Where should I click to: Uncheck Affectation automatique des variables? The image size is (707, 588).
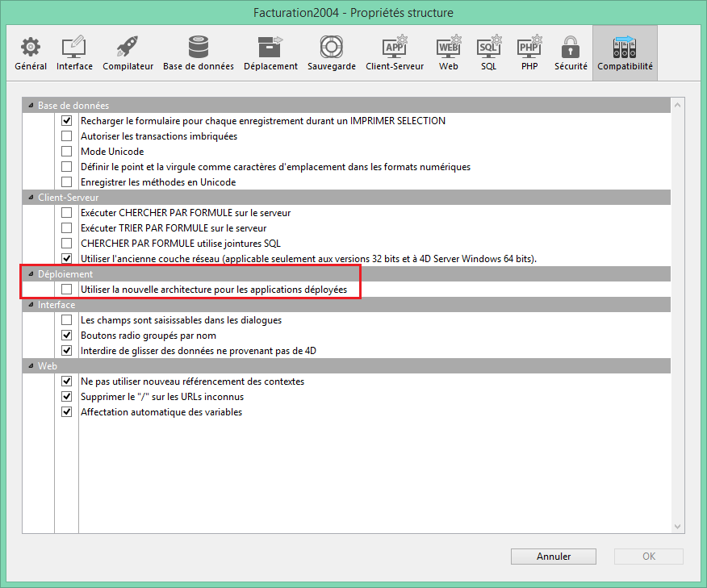click(x=67, y=412)
